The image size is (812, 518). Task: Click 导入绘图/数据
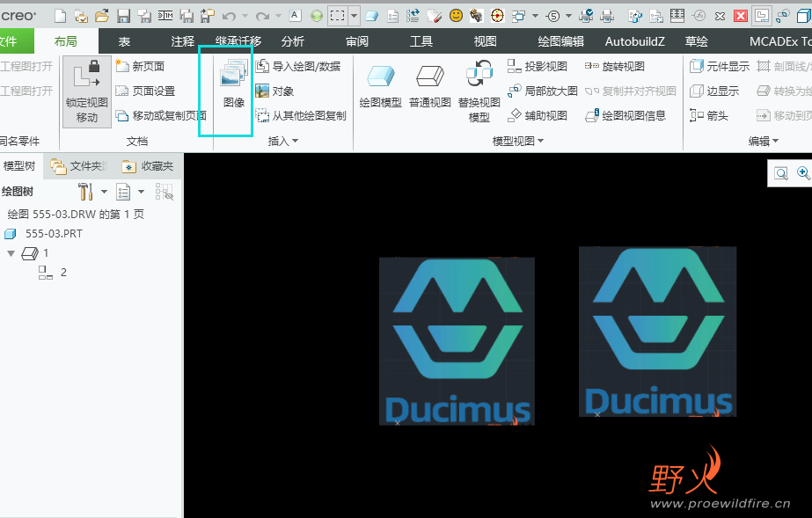coord(298,66)
